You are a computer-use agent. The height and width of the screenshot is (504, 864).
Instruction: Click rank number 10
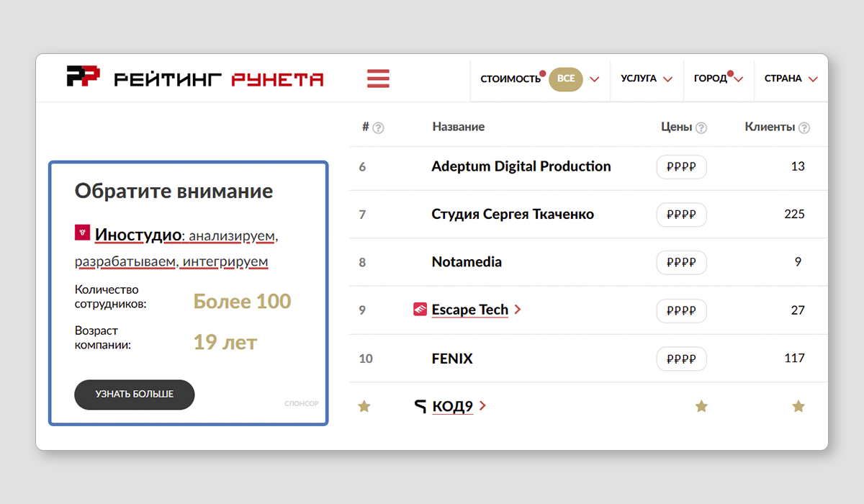[x=366, y=359]
